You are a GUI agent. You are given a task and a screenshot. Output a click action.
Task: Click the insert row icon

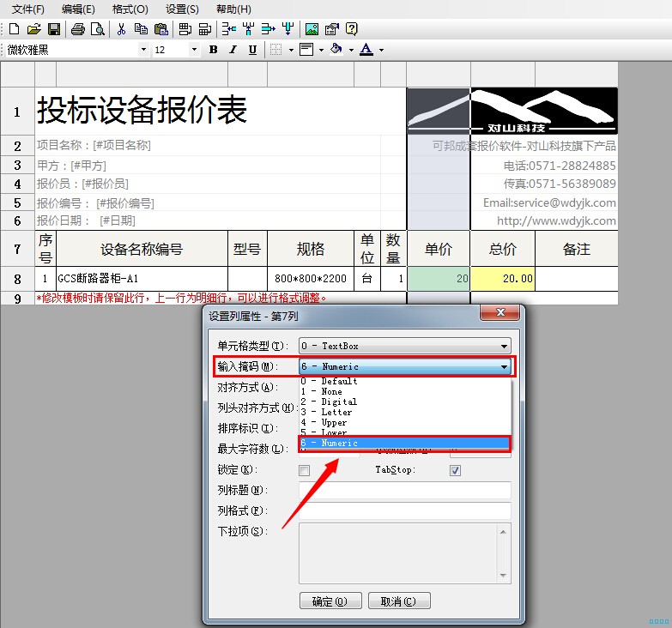click(229, 29)
